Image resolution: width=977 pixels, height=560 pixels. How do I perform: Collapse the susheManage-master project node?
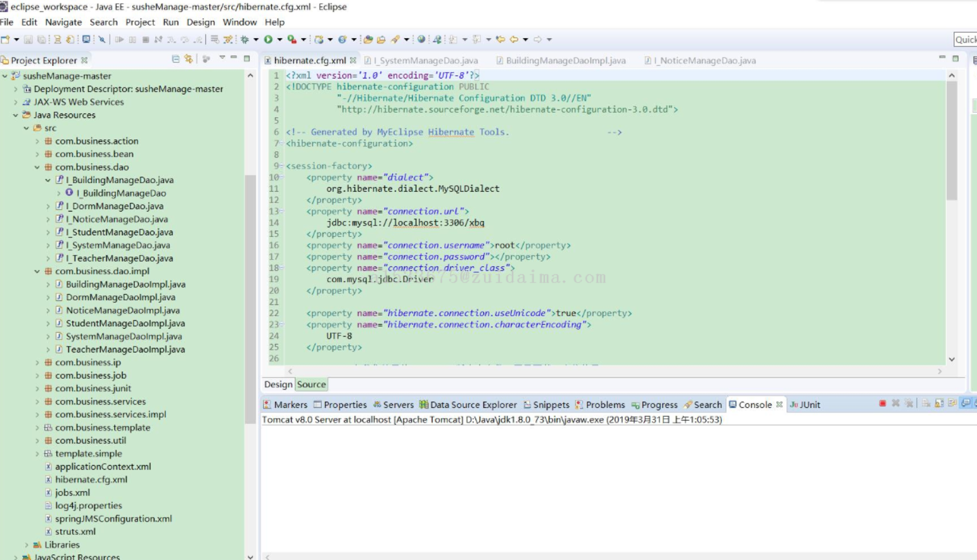click(5, 75)
